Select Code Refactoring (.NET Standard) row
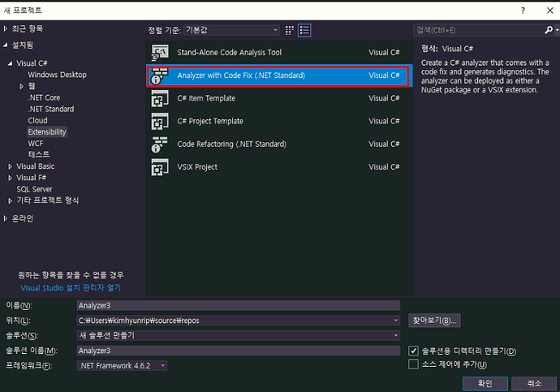Image resolution: width=560 pixels, height=392 pixels. pyautogui.click(x=279, y=144)
